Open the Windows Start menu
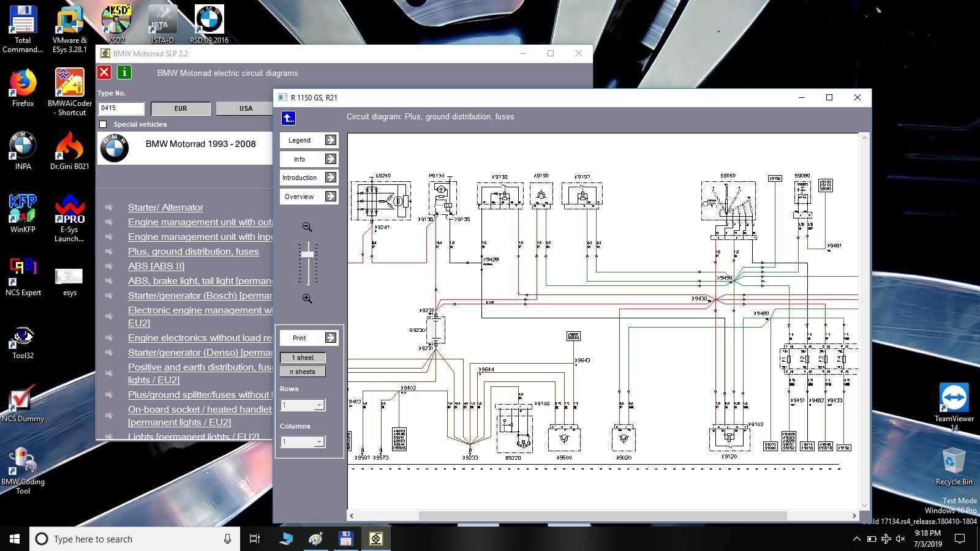The height and width of the screenshot is (551, 980). [x=15, y=539]
